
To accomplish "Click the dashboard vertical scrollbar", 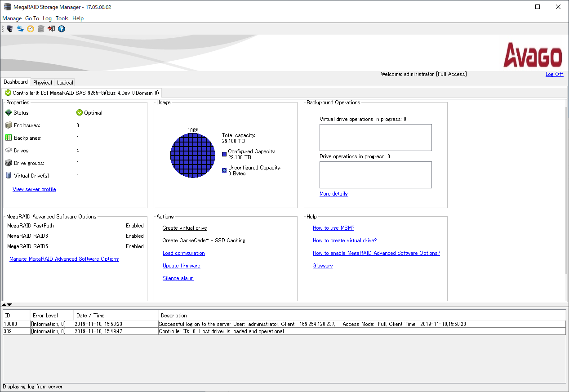I will click(x=566, y=189).
